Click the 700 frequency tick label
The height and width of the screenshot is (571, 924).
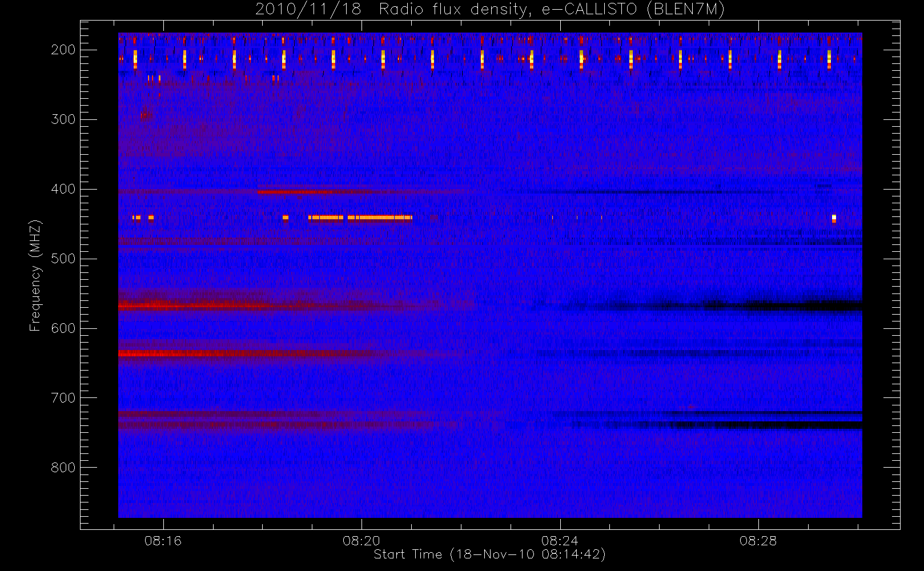[x=63, y=398]
